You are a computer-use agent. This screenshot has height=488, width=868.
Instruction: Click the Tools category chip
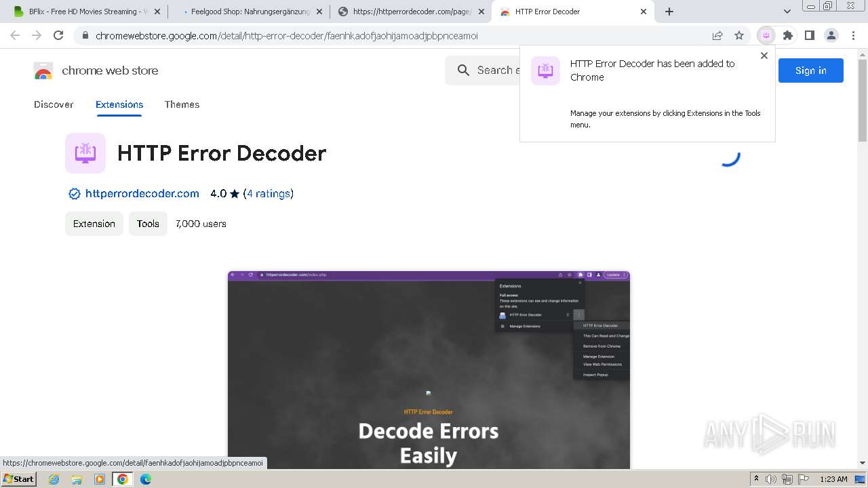[148, 224]
